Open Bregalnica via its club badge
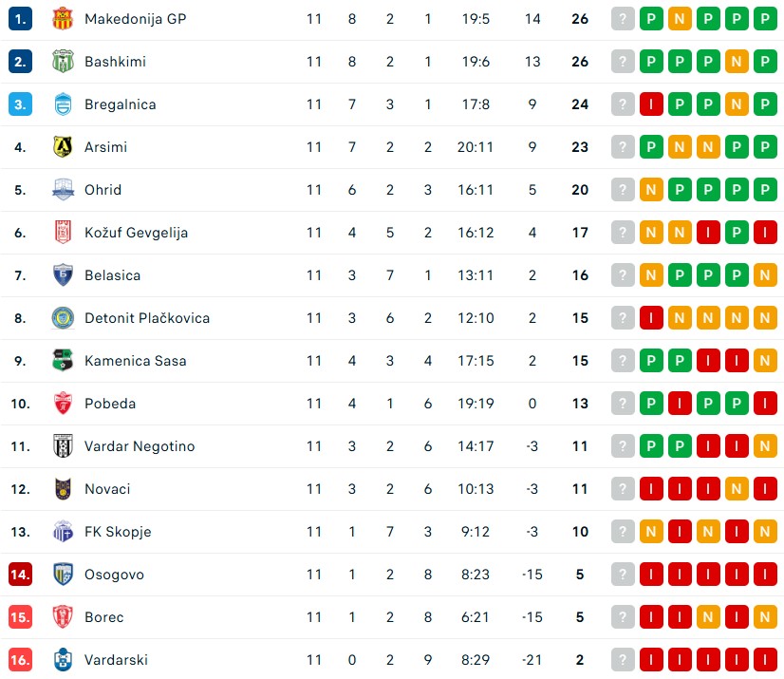 tap(63, 104)
